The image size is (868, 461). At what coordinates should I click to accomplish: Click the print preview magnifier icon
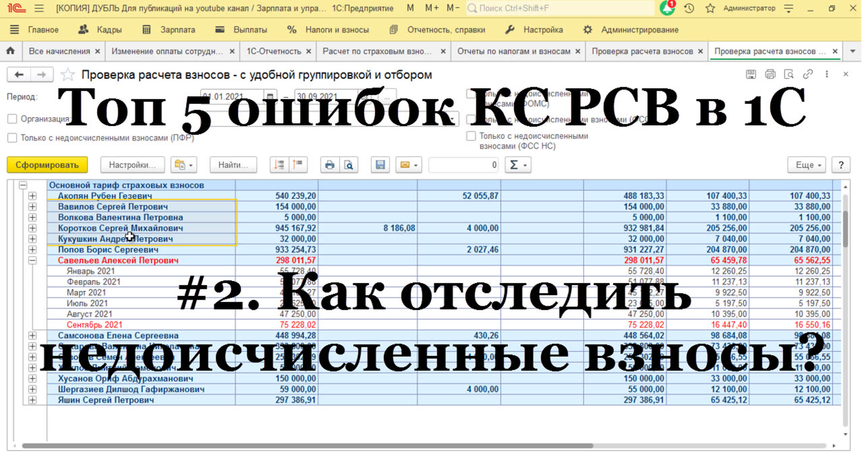click(x=349, y=165)
